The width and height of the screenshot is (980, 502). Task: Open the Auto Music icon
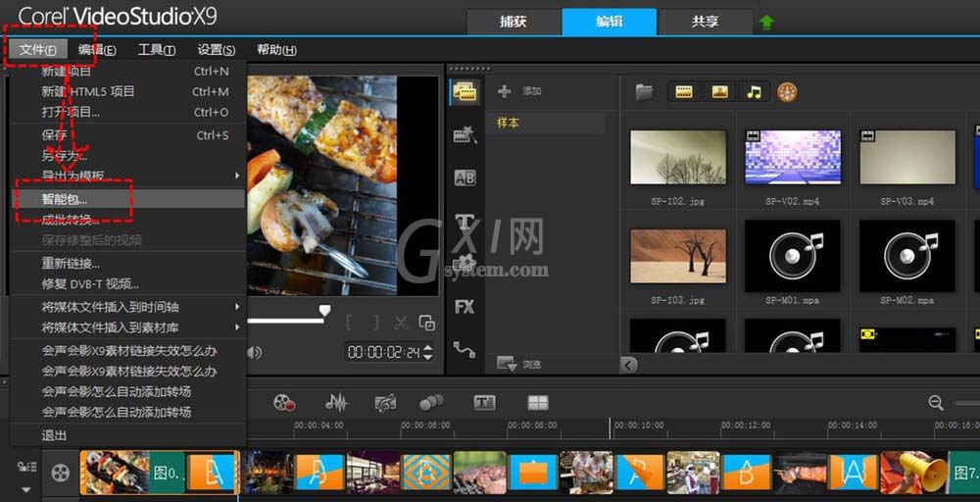[x=385, y=403]
